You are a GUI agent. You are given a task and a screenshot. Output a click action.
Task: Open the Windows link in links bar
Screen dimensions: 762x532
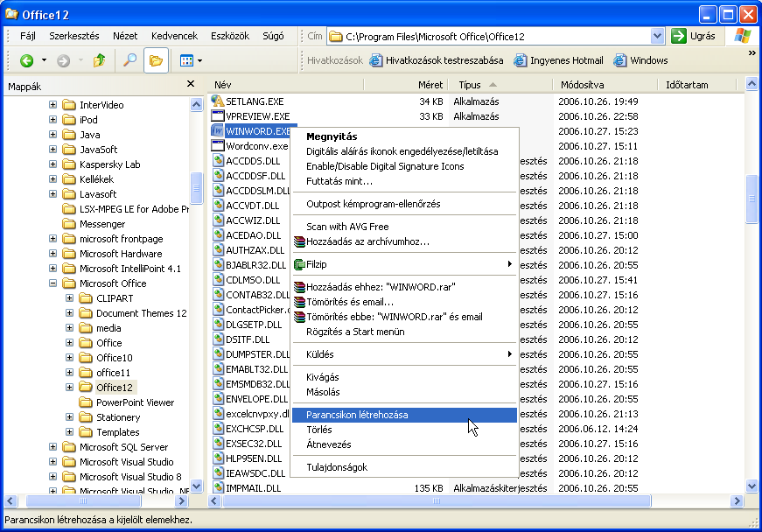pyautogui.click(x=640, y=60)
